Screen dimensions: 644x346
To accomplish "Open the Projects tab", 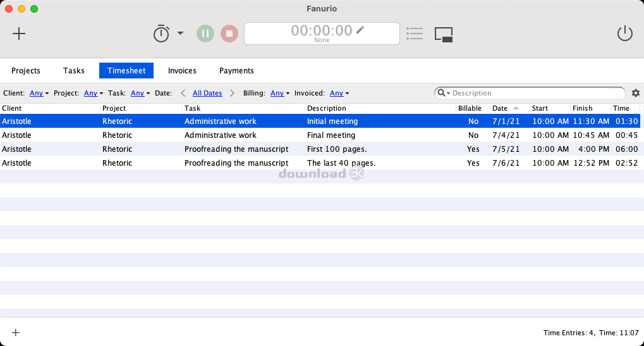I will pos(26,71).
